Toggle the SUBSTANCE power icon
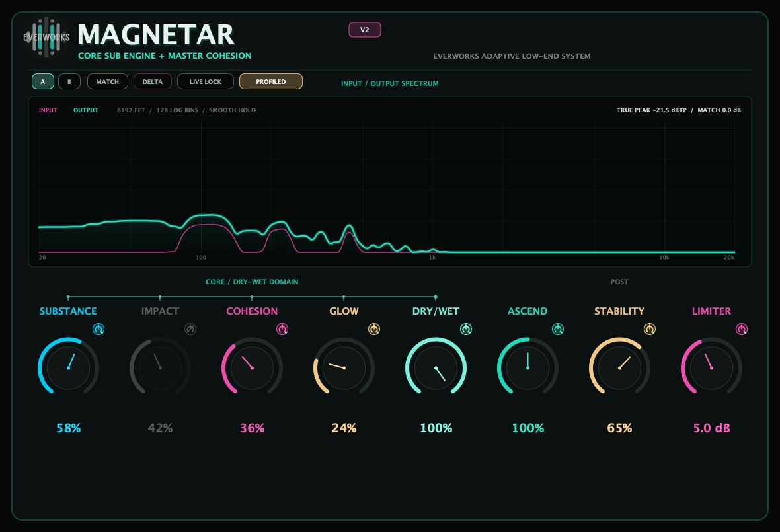Image resolution: width=780 pixels, height=532 pixels. click(98, 329)
